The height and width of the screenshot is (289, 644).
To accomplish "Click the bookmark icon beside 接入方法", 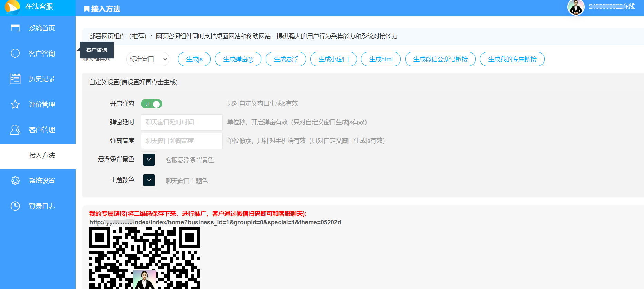I will click(87, 9).
